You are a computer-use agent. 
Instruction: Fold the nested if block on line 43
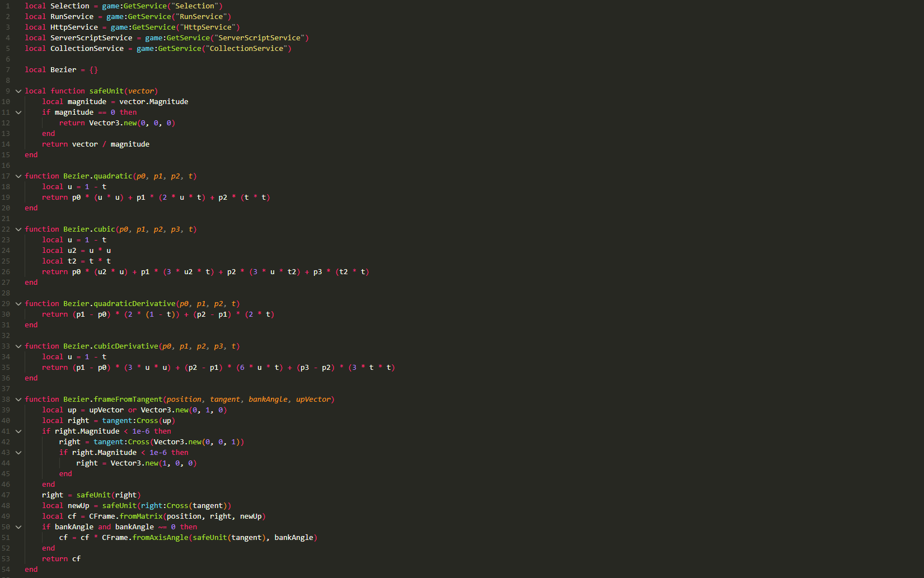click(18, 452)
